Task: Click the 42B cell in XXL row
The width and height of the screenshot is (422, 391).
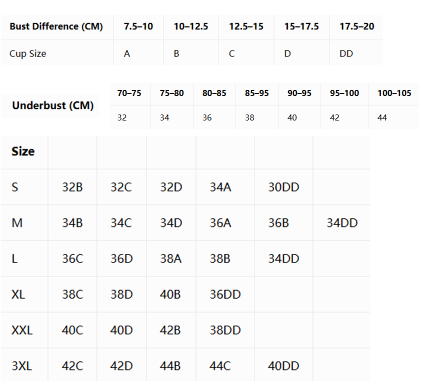Action: [x=170, y=330]
